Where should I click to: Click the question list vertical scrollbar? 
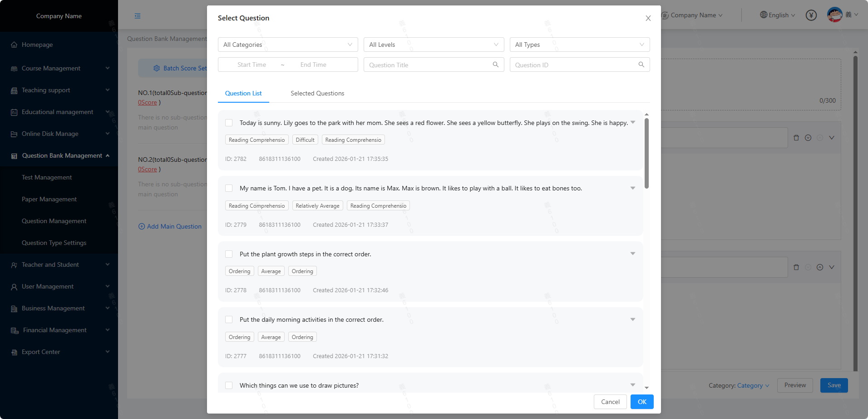tap(646, 153)
